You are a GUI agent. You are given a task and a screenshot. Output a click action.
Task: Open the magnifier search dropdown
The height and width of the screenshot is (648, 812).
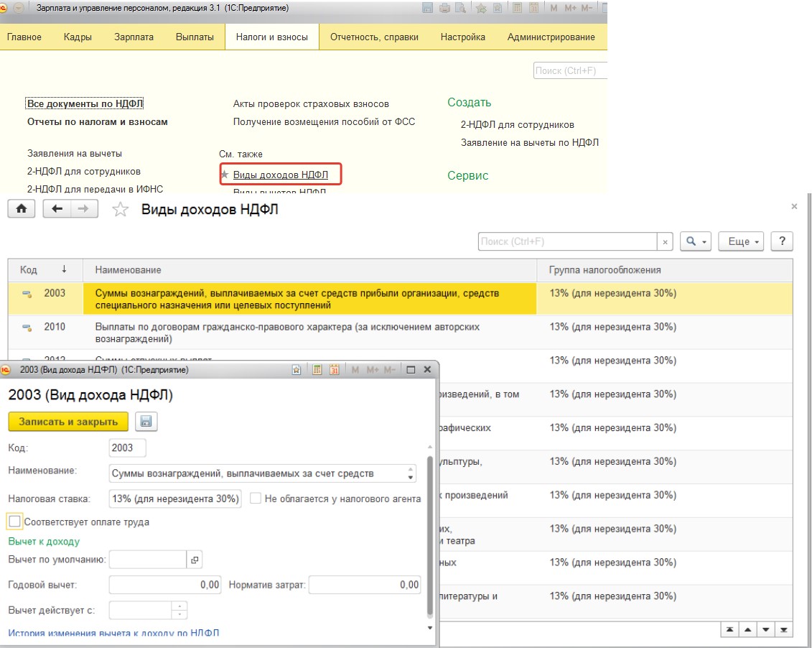tap(696, 241)
